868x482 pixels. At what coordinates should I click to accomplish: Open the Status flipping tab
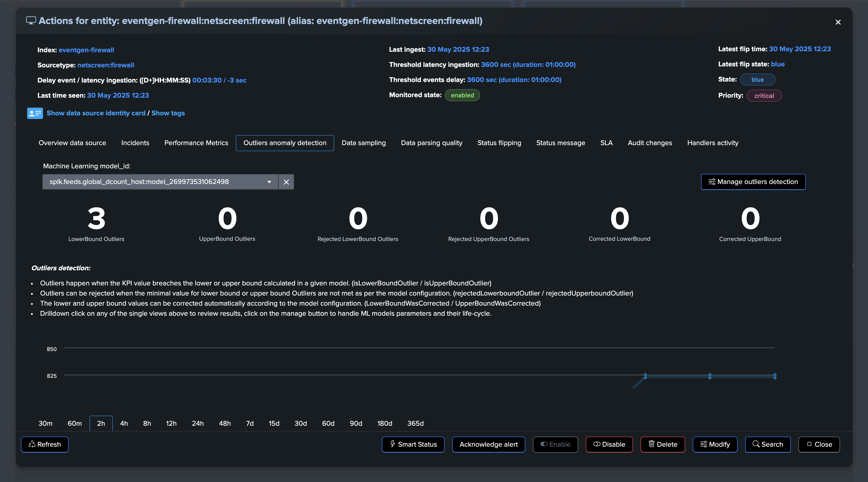click(499, 143)
